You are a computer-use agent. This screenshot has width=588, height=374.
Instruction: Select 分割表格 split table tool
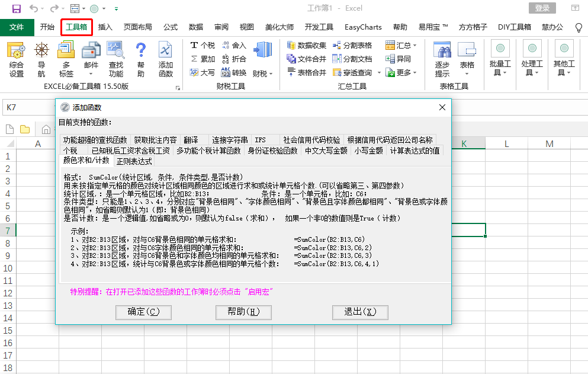pos(352,46)
